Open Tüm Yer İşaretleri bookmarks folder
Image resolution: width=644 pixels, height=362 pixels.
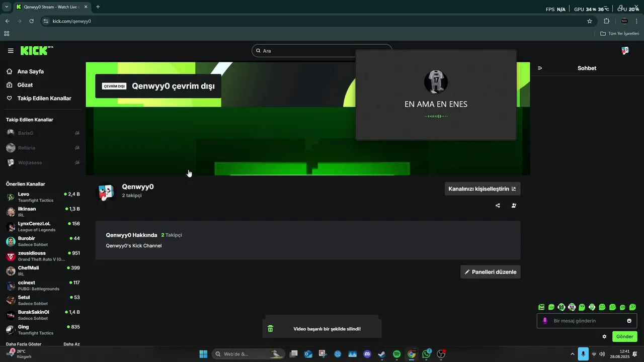(x=620, y=34)
